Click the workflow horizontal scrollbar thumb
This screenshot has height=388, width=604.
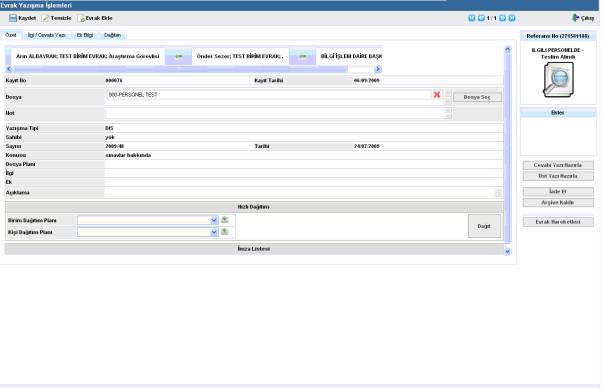click(x=181, y=69)
